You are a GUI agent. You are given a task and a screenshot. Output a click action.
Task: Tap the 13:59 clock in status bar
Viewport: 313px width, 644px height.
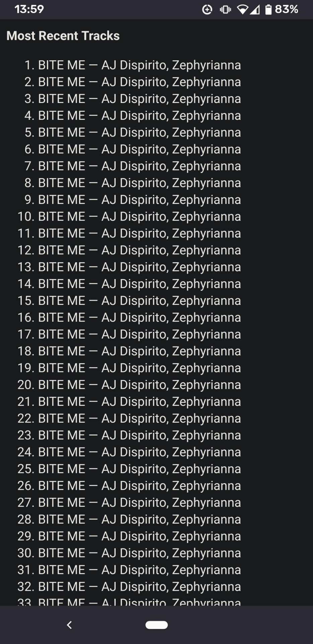29,9
